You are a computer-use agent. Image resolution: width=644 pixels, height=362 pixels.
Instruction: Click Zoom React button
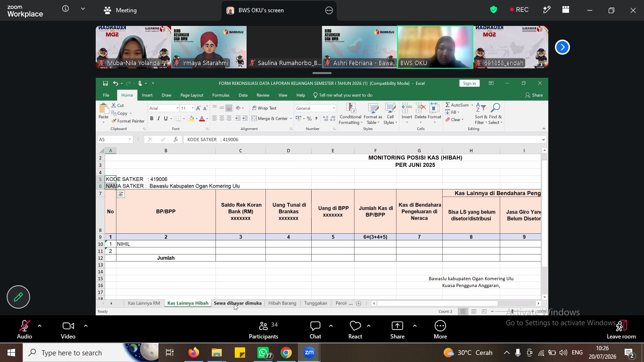[355, 330]
